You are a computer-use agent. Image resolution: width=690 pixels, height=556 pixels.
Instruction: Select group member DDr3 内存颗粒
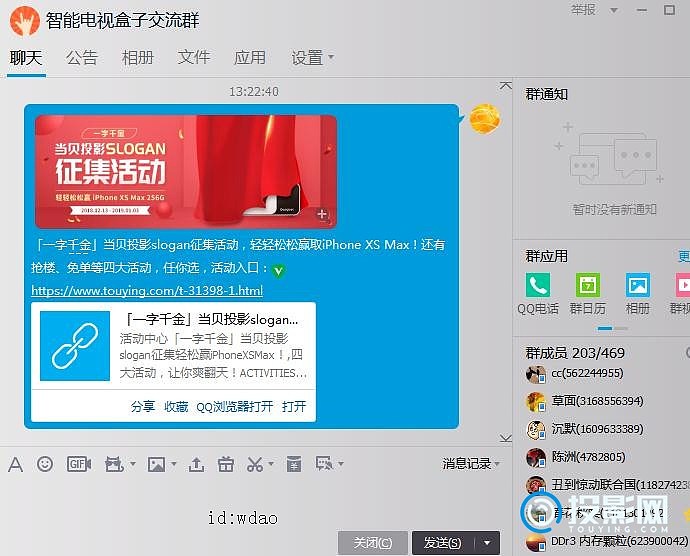coord(607,541)
